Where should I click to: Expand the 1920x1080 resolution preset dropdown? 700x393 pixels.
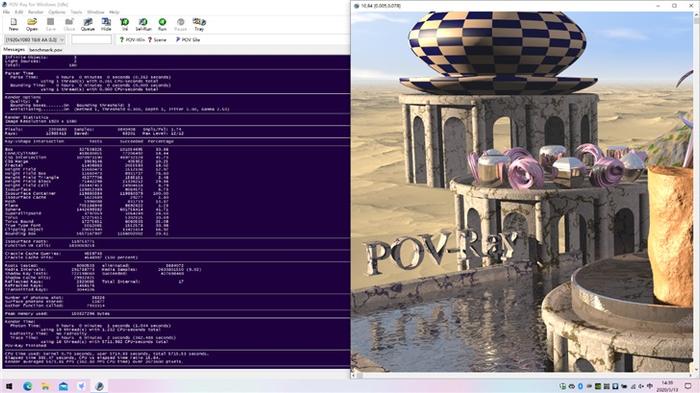coord(35,40)
